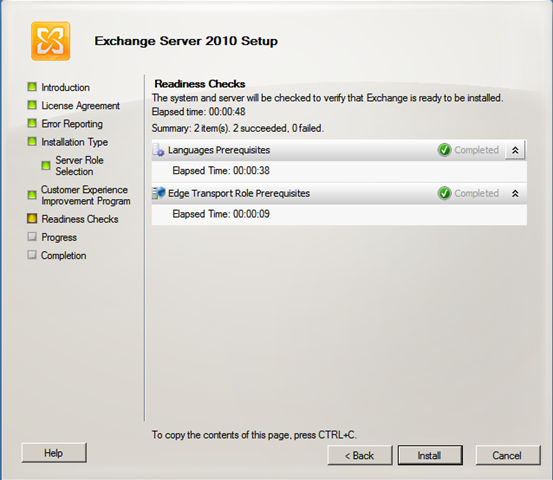Click the yellow square next to Readiness Checks
Image resolution: width=553 pixels, height=480 pixels.
click(x=32, y=219)
